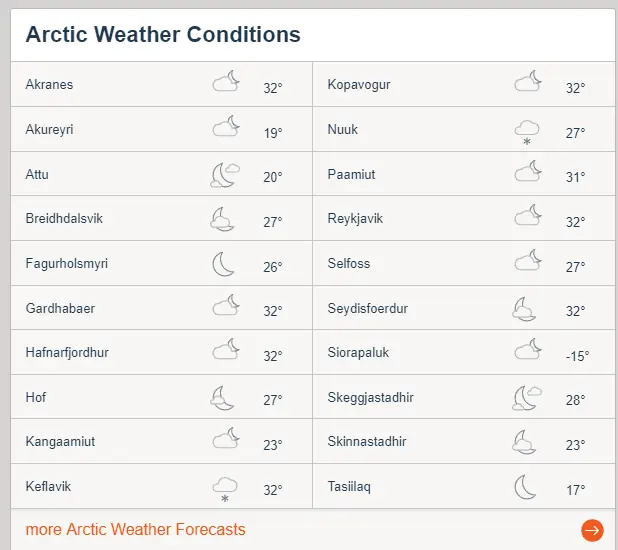Click the Kangaamiut partly cloudy icon
Image resolution: width=618 pixels, height=550 pixels.
pyautogui.click(x=227, y=438)
